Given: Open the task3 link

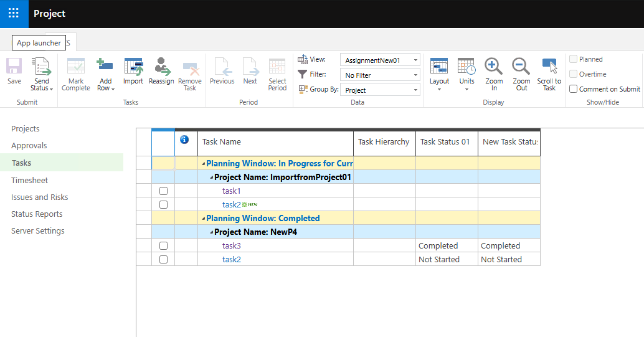Looking at the screenshot, I should 231,246.
